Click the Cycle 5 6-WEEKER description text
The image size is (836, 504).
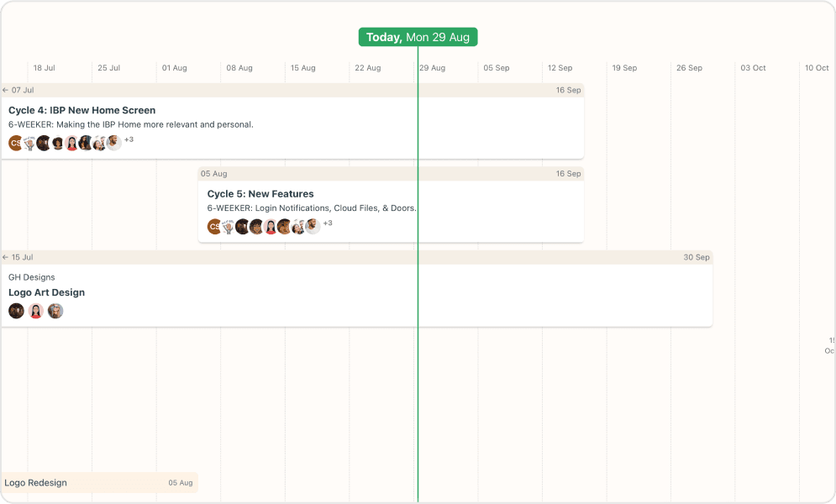[312, 208]
